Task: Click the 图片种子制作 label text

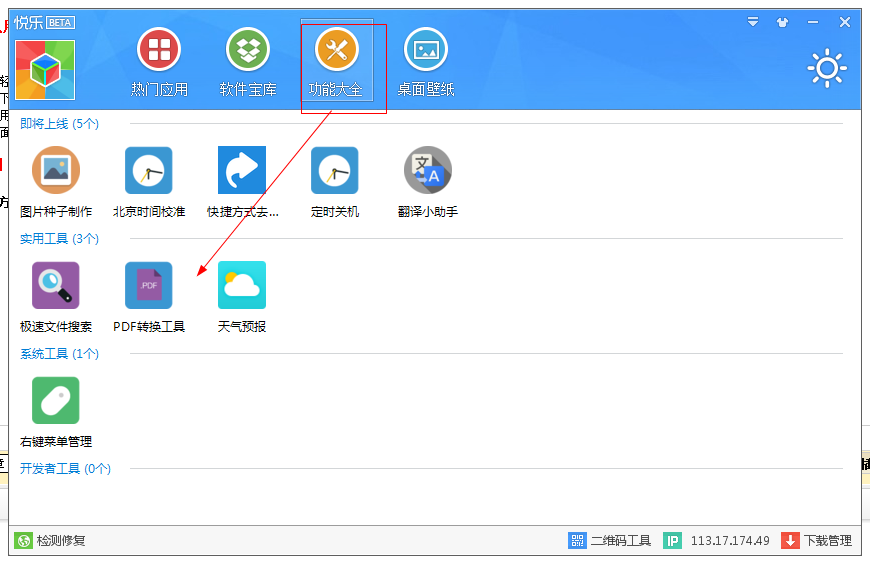Action: tap(56, 211)
